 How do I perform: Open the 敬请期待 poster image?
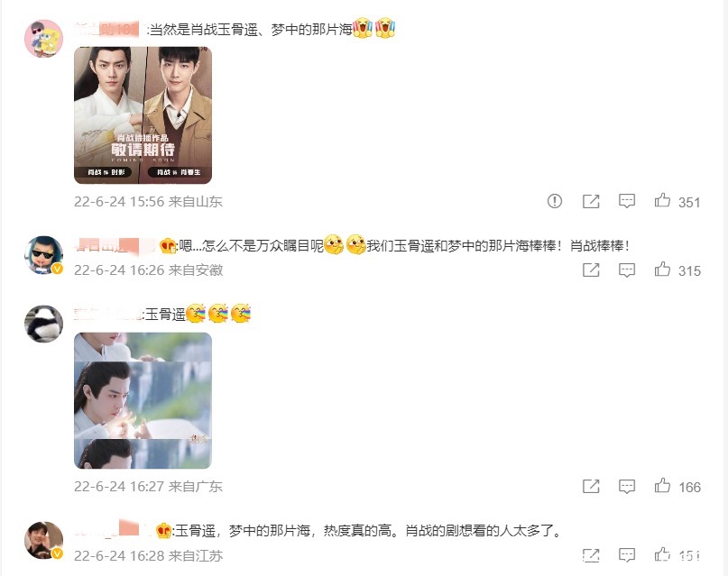(x=143, y=115)
